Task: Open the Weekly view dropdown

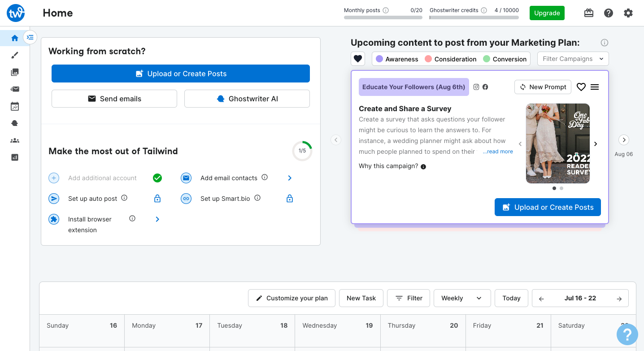Action: 461,298
